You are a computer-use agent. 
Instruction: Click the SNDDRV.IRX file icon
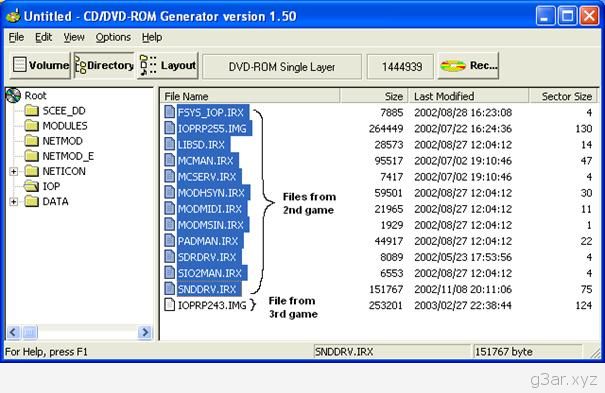(x=169, y=289)
